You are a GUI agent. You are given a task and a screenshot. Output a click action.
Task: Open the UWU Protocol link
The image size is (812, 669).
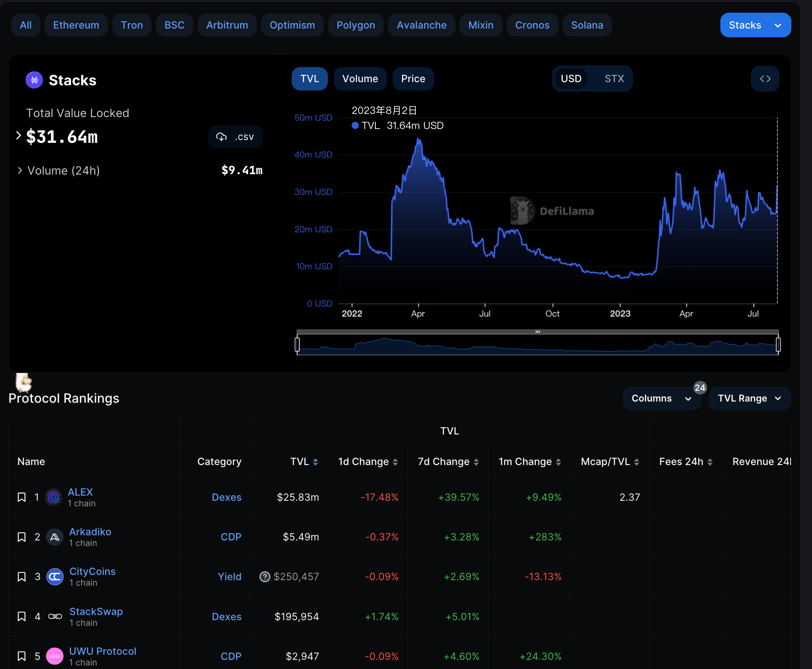coord(102,651)
